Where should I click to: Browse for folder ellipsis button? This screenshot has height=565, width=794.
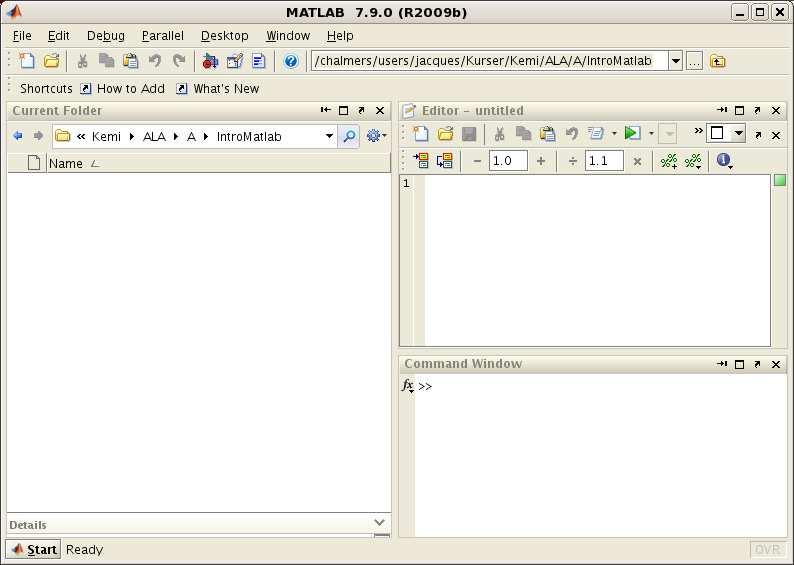694,61
